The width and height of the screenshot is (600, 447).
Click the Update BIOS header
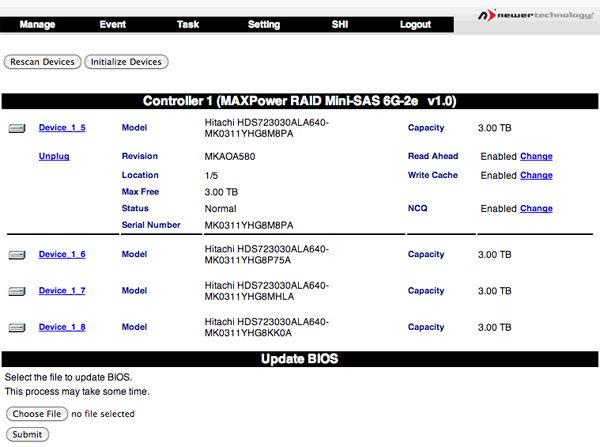300,359
